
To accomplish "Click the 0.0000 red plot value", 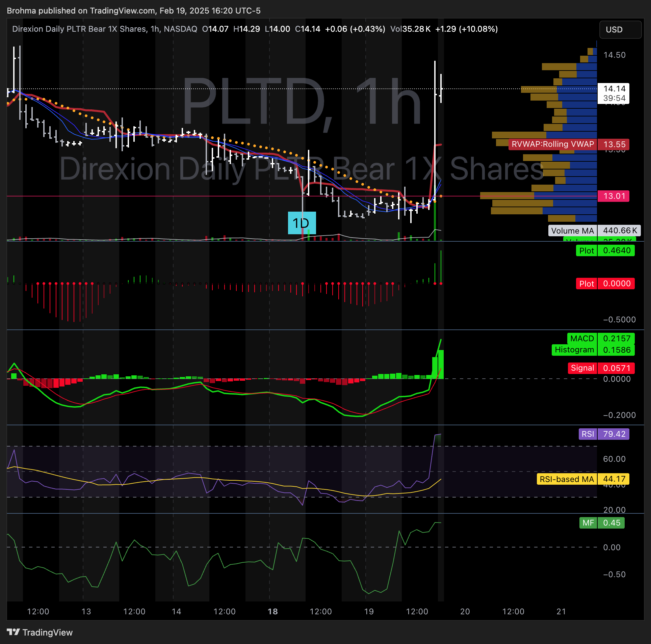I will pos(617,284).
